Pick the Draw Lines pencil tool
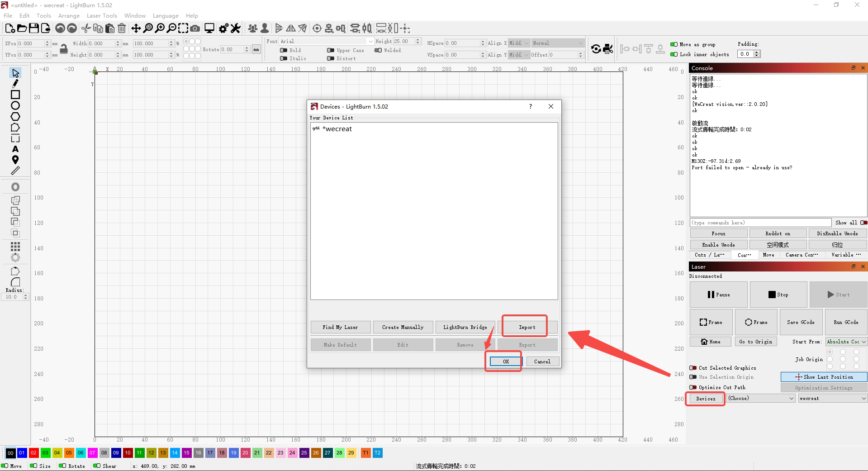The height and width of the screenshot is (471, 868). [x=15, y=84]
